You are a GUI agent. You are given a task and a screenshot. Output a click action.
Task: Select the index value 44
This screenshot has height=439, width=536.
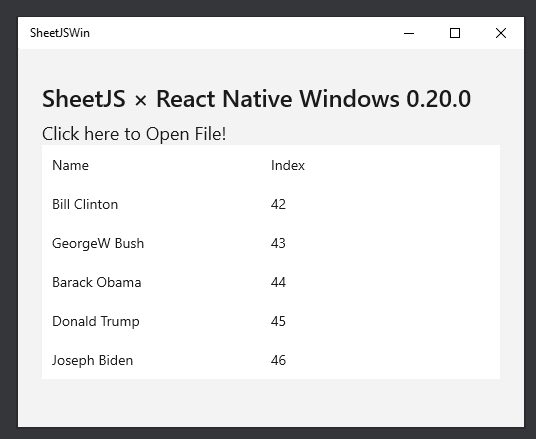tap(278, 282)
